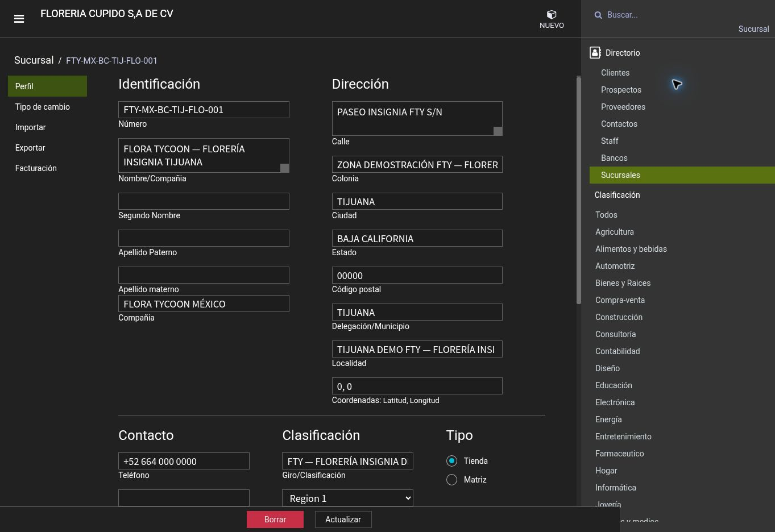Filter classification by Alimentos y bebidas
Viewport: 775px width, 532px height.
pos(631,249)
